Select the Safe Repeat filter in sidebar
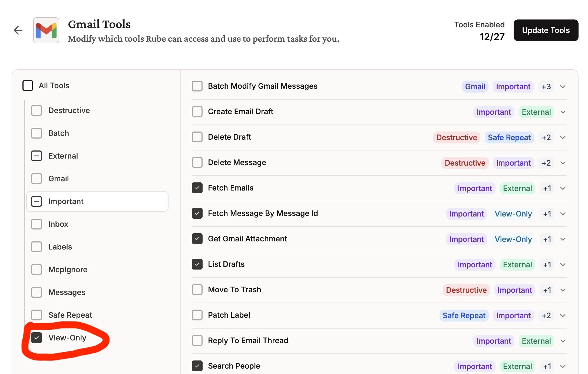Image resolution: width=588 pixels, height=374 pixels. (x=36, y=315)
